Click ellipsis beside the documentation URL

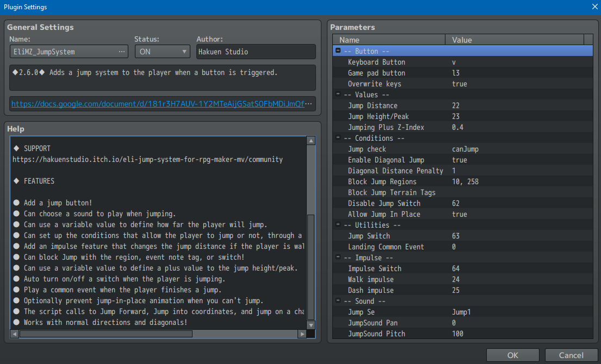(x=308, y=104)
